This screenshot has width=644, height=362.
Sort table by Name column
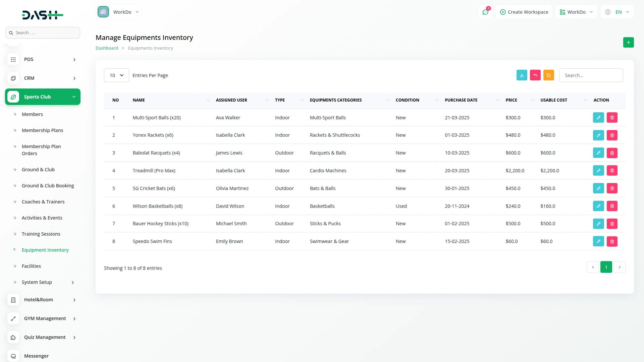pyautogui.click(x=139, y=100)
